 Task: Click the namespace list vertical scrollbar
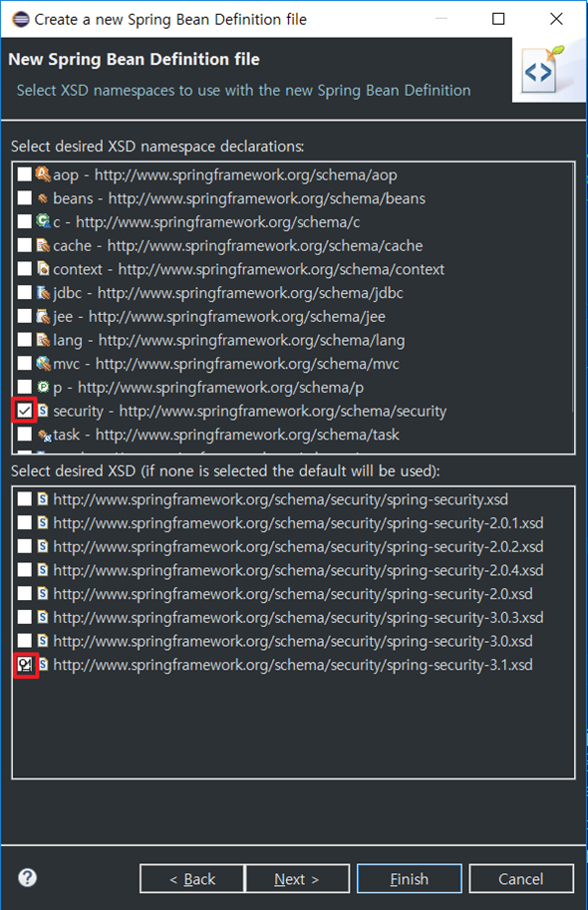click(x=573, y=288)
